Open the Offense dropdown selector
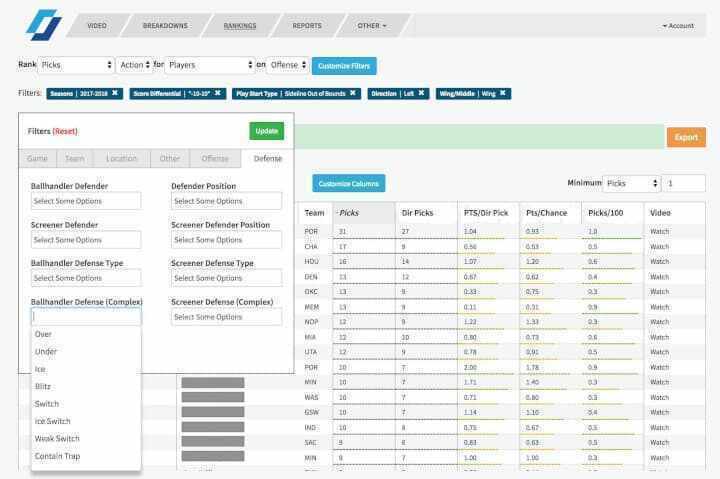The width and height of the screenshot is (720, 479). point(288,65)
